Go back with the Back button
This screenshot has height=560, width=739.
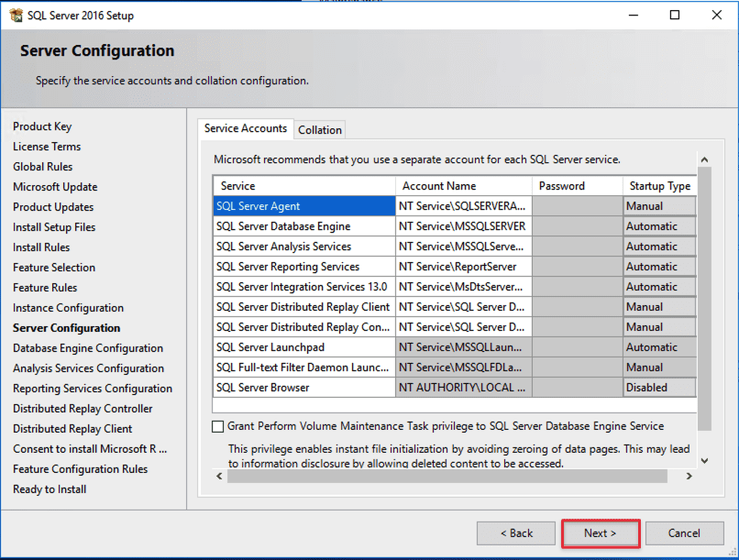(x=516, y=533)
